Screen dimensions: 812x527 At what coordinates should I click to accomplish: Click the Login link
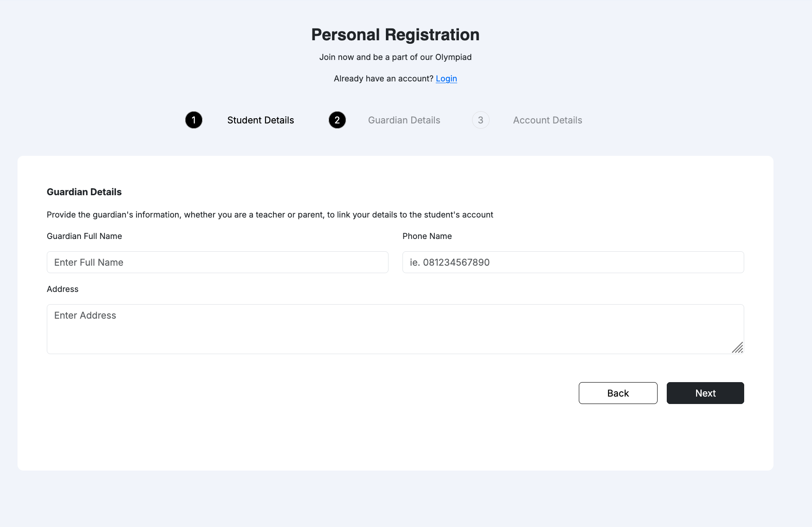pyautogui.click(x=446, y=78)
